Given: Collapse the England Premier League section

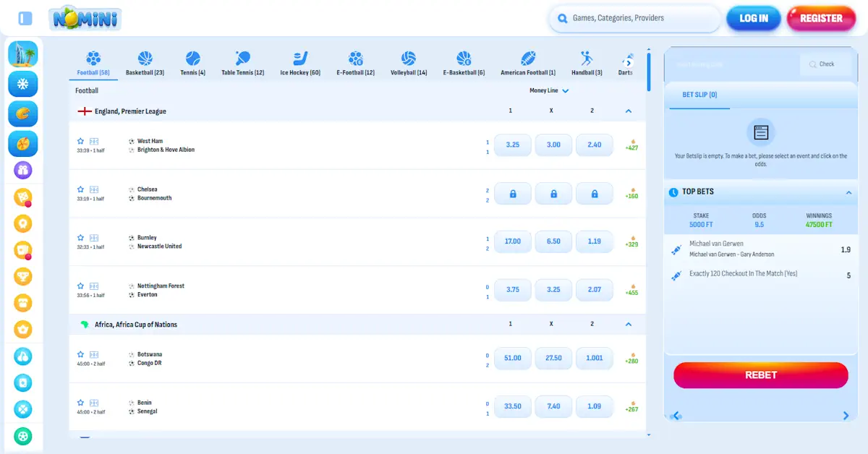Looking at the screenshot, I should (x=629, y=111).
